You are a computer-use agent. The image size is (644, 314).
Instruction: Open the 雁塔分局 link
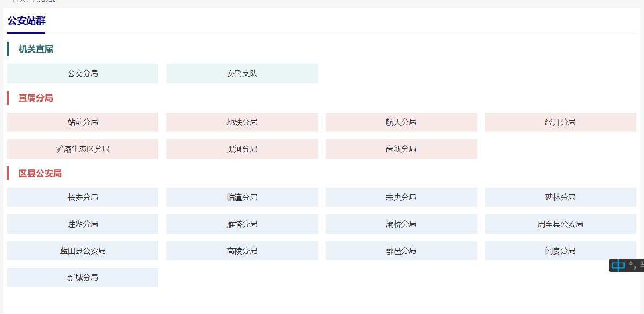[x=242, y=224]
